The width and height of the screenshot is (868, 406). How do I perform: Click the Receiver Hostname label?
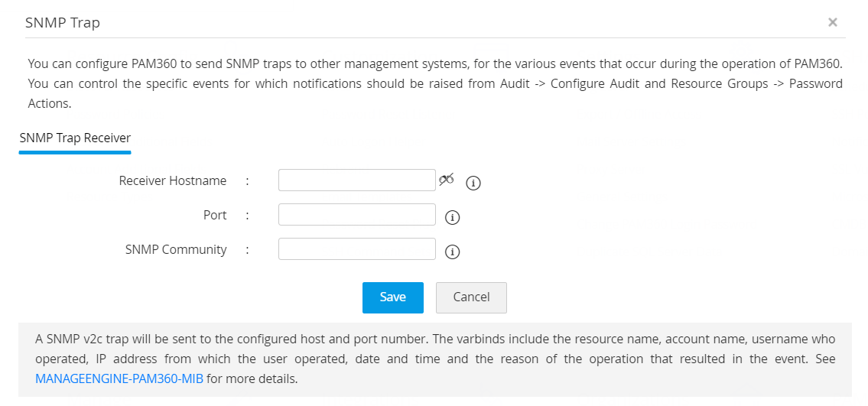coord(173,181)
